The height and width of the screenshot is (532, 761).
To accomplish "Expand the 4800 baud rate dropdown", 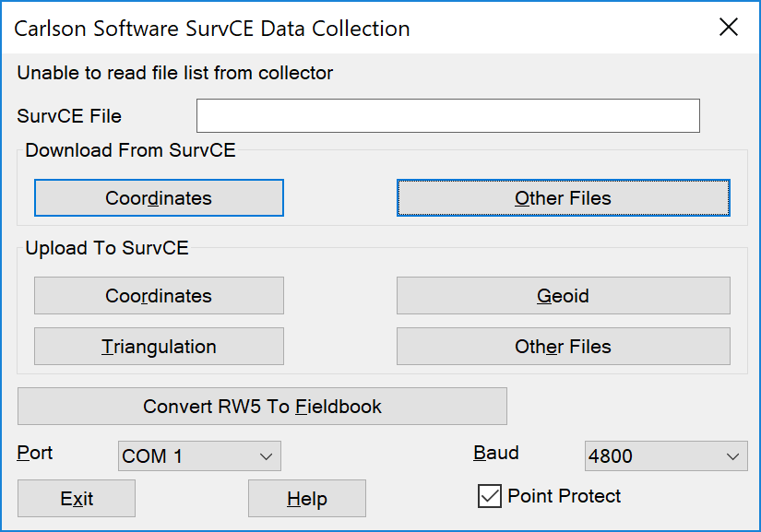I will coord(665,456).
